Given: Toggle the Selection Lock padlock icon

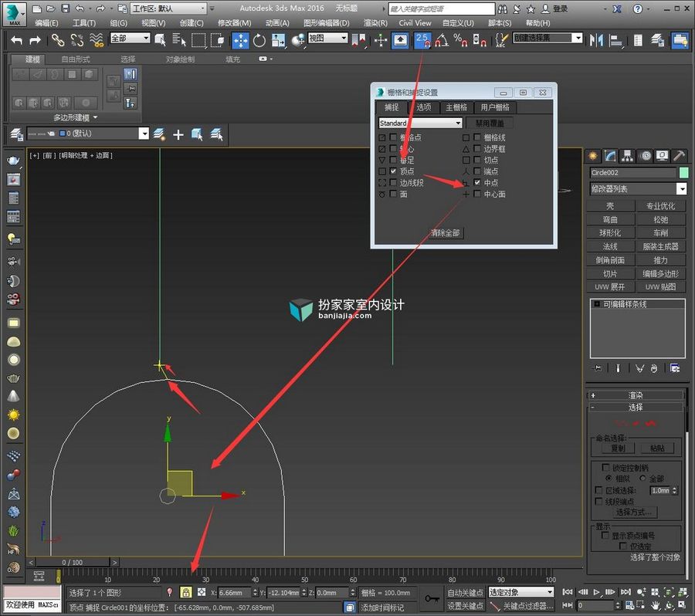Looking at the screenshot, I should click(186, 593).
